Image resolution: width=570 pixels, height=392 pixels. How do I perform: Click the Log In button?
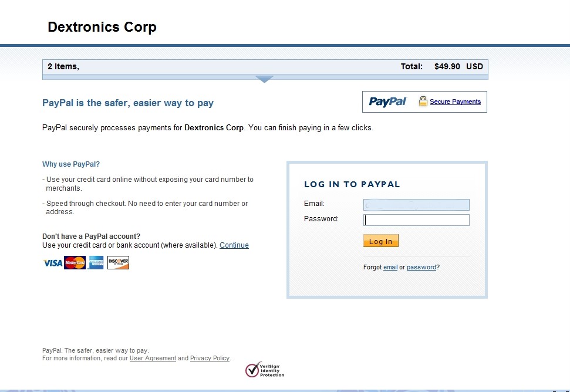click(x=380, y=241)
